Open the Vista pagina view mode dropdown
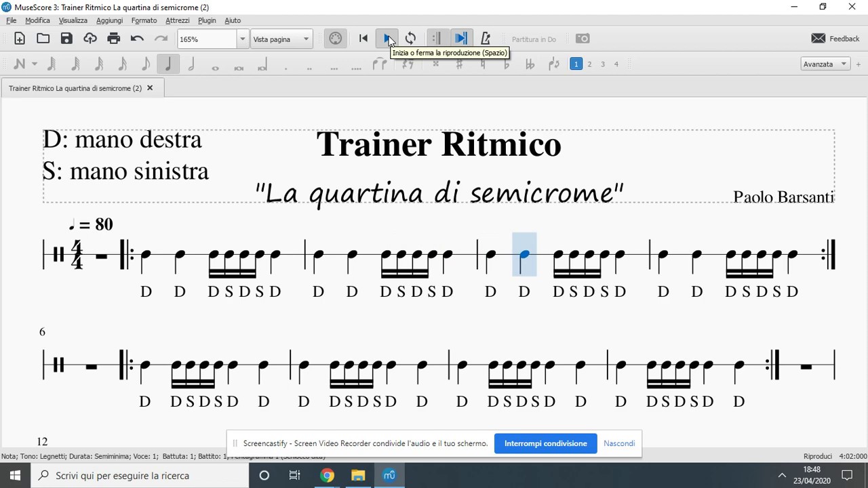Screen dimensions: 868x488 point(281,39)
